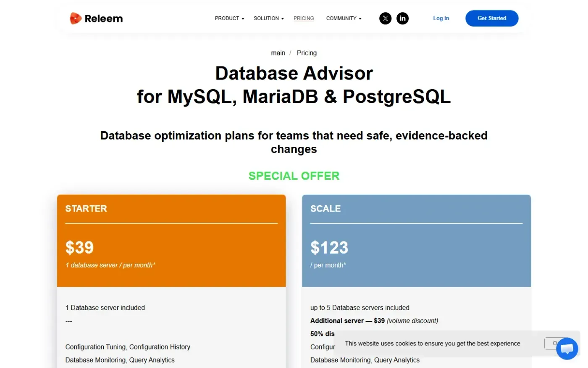Follow the 'main' breadcrumb link
The height and width of the screenshot is (368, 588).
278,53
